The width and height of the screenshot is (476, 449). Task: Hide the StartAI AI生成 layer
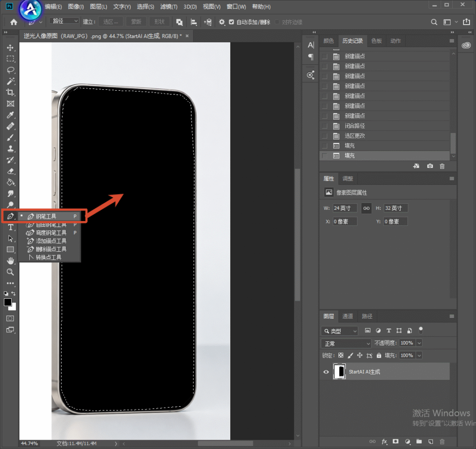point(326,372)
